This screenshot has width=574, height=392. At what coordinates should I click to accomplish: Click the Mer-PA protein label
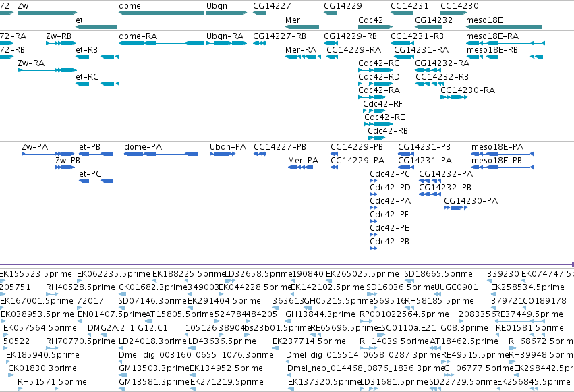pyautogui.click(x=303, y=161)
